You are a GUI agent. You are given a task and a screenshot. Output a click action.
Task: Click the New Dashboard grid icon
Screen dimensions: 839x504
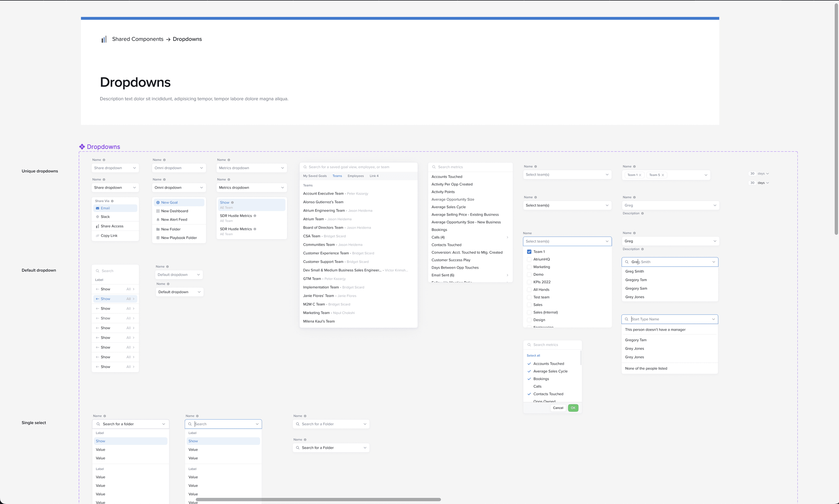[x=158, y=211]
